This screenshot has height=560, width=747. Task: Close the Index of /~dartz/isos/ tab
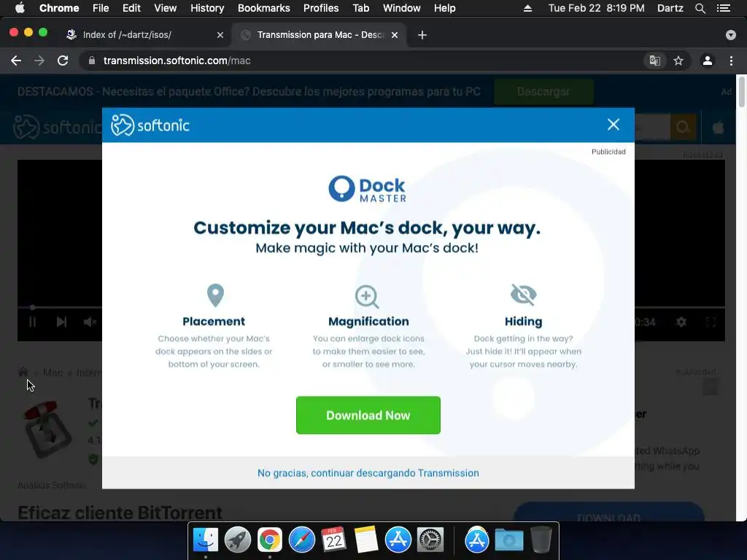click(220, 35)
